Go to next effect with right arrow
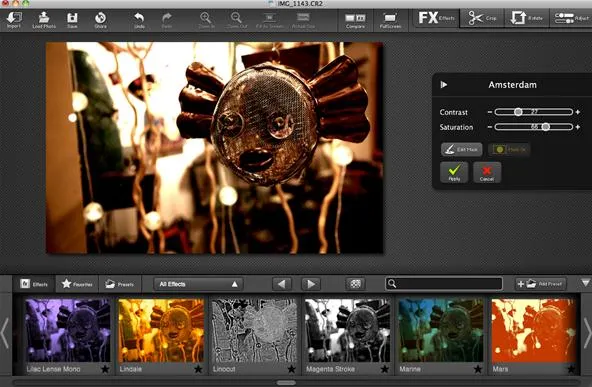Image resolution: width=592 pixels, height=387 pixels. point(311,284)
